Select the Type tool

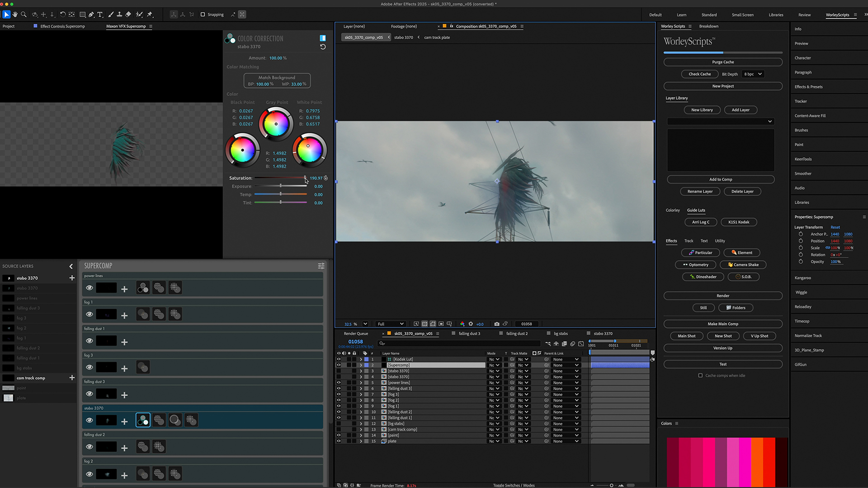100,14
